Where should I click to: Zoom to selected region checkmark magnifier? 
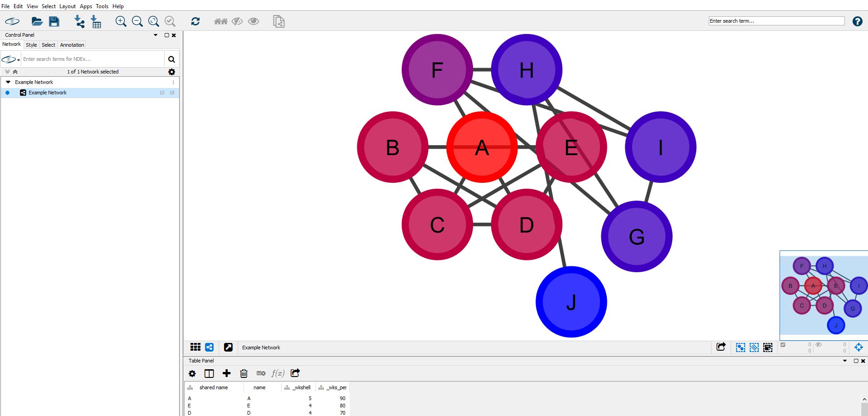[x=170, y=21]
